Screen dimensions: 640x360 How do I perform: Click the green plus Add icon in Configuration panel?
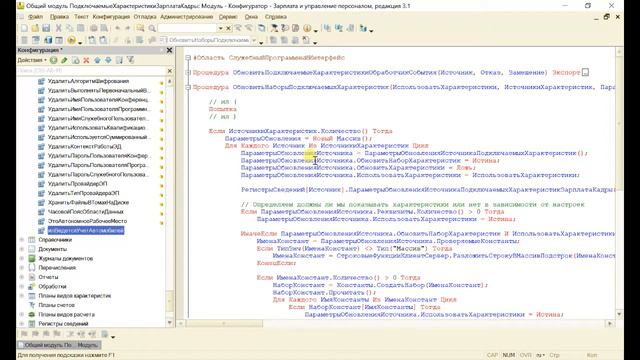53,60
